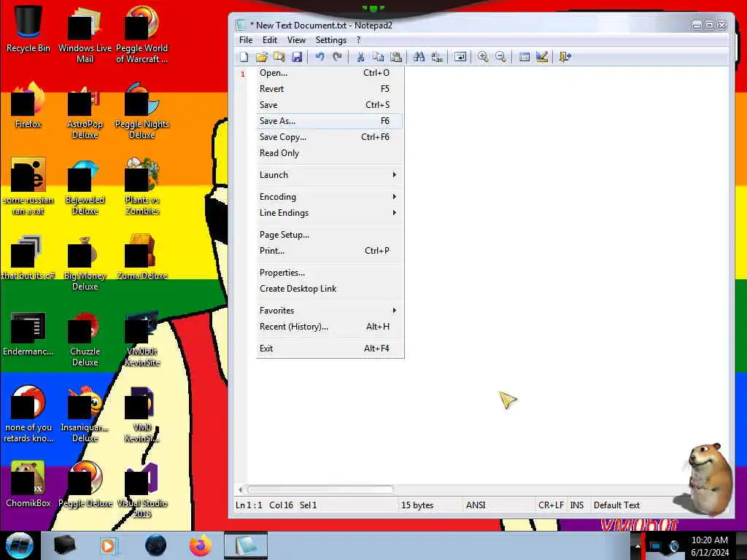Click the Windows Start orb
Image resolution: width=747 pixels, height=560 pixels.
(x=20, y=545)
